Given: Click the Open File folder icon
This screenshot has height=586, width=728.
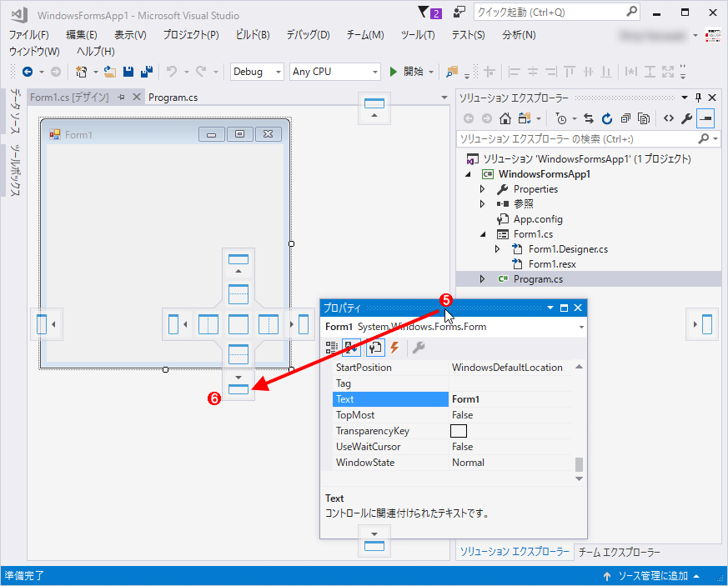Looking at the screenshot, I should [x=110, y=72].
